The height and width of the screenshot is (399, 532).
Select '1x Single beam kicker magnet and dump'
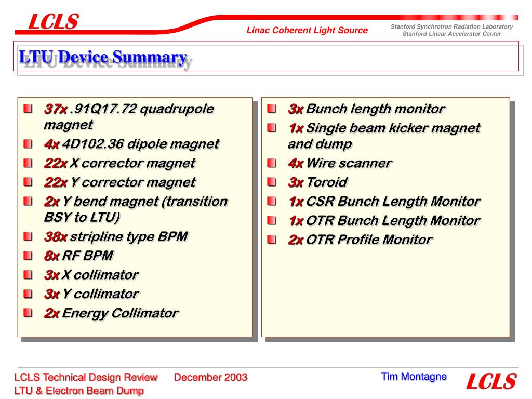[384, 136]
